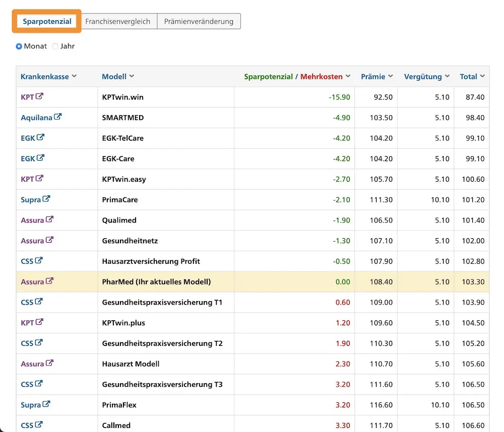
Task: Select the Prämie value 116.60
Action: coord(381,405)
